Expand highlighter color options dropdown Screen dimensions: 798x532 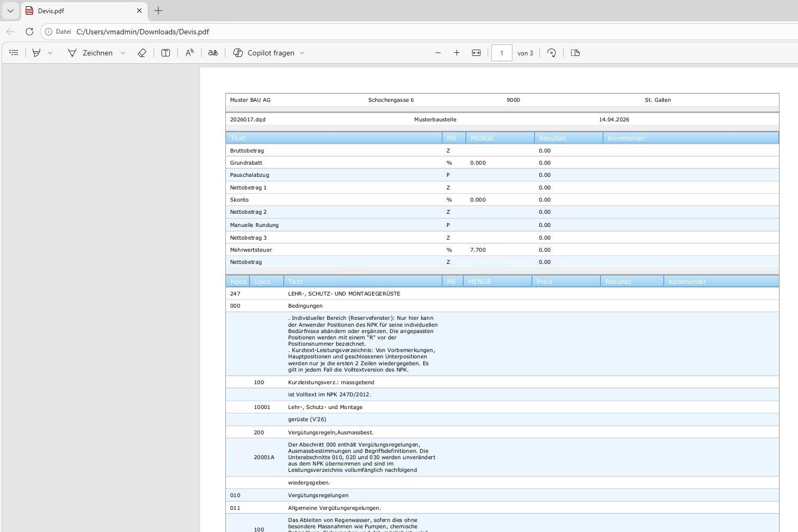(50, 53)
